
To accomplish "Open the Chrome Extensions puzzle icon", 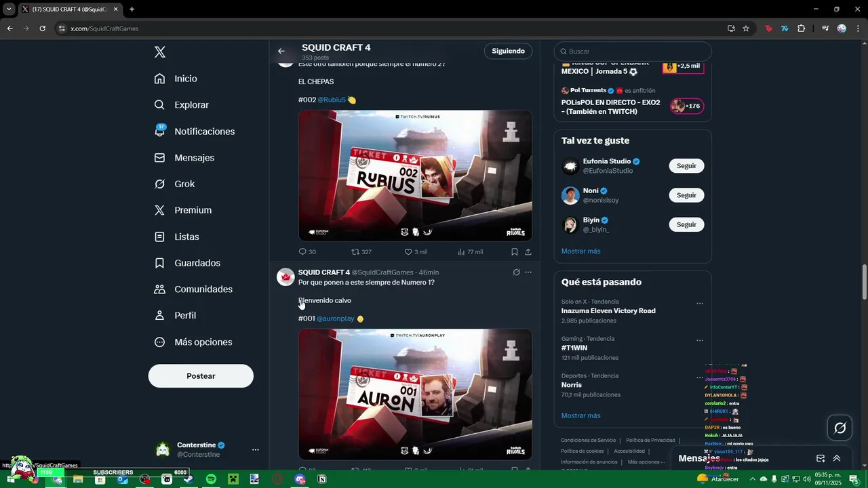I will click(x=802, y=28).
